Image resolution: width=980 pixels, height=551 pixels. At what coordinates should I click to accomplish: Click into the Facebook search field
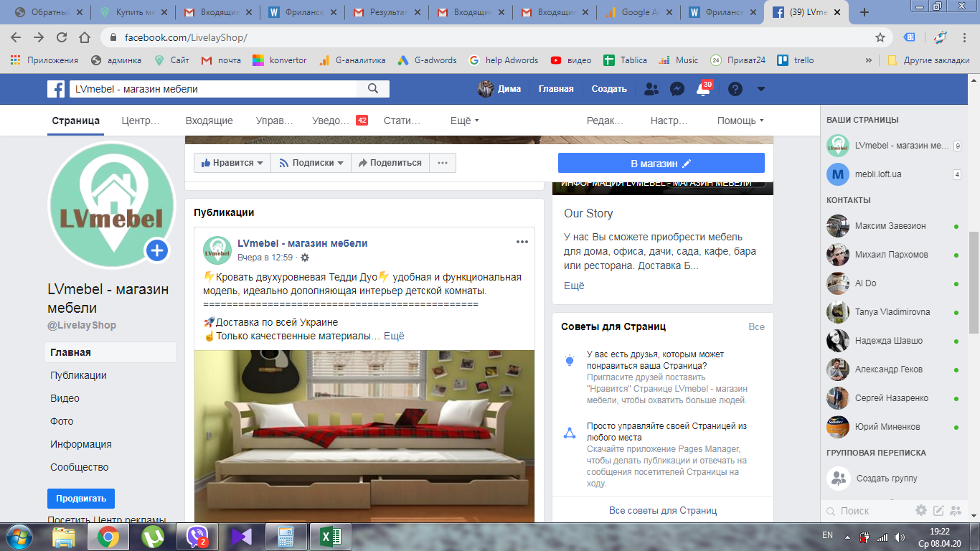[x=215, y=89]
